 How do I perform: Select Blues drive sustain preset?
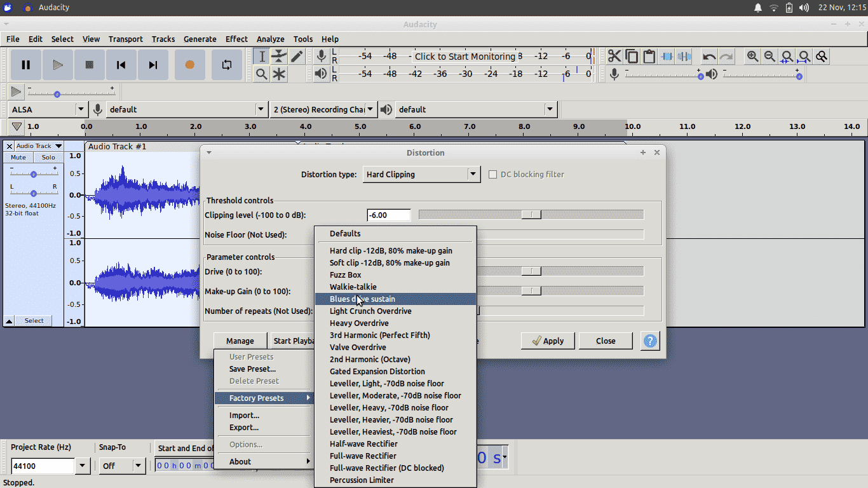click(x=395, y=299)
